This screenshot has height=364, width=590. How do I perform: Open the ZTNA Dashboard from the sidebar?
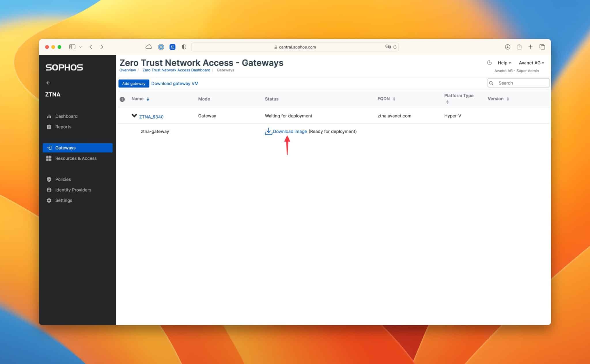pos(66,116)
